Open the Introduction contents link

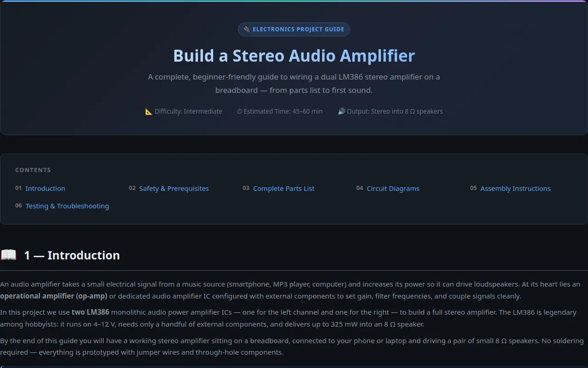(x=45, y=189)
